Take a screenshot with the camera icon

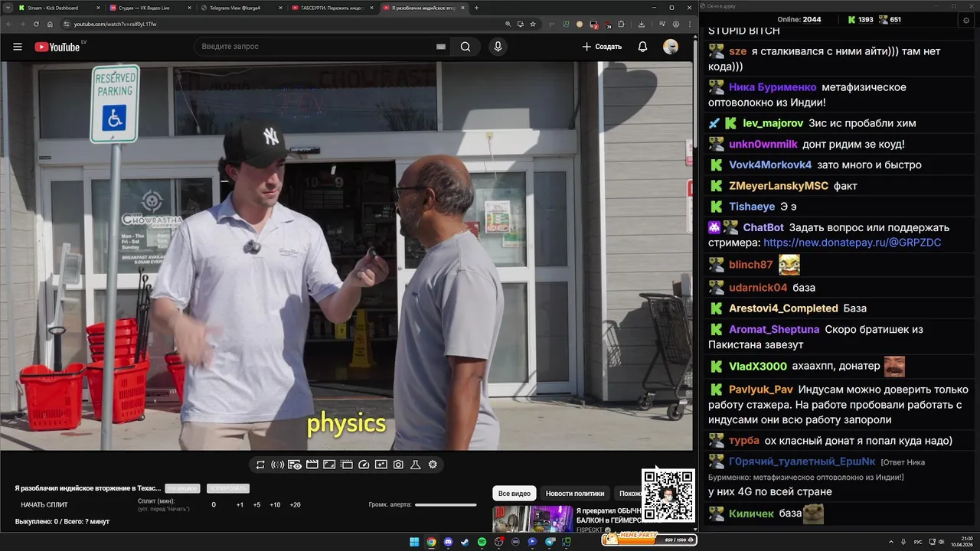coord(398,465)
